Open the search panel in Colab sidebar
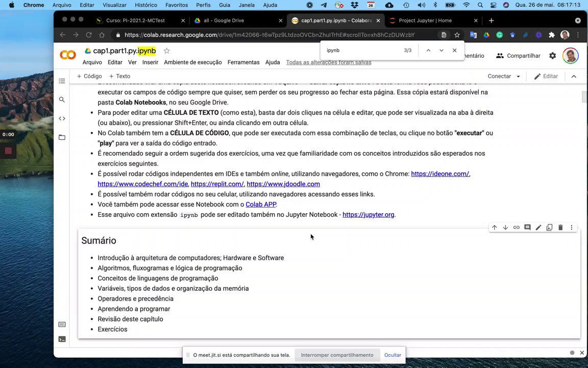This screenshot has height=368, width=588. click(x=62, y=100)
